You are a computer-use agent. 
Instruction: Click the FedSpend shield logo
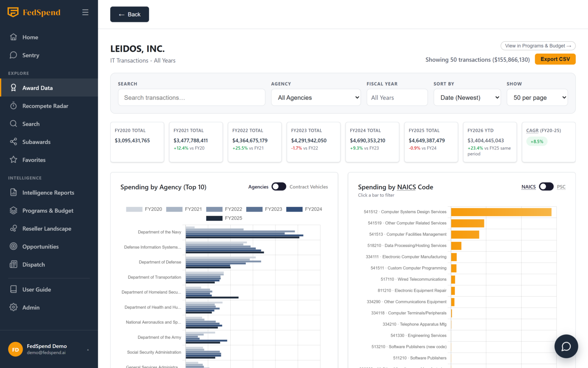click(x=13, y=12)
